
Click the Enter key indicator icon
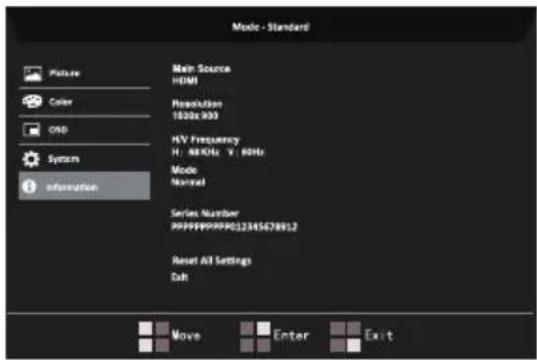tap(255, 336)
